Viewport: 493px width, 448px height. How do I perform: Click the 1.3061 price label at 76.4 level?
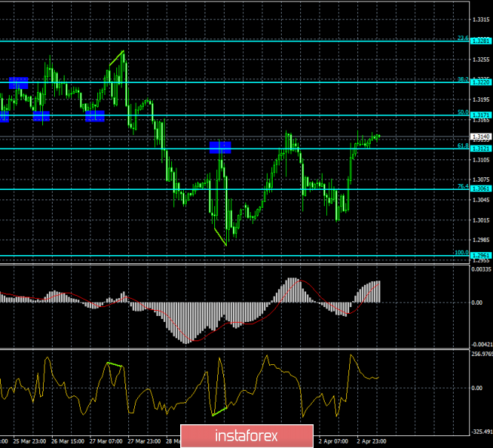tap(480, 188)
